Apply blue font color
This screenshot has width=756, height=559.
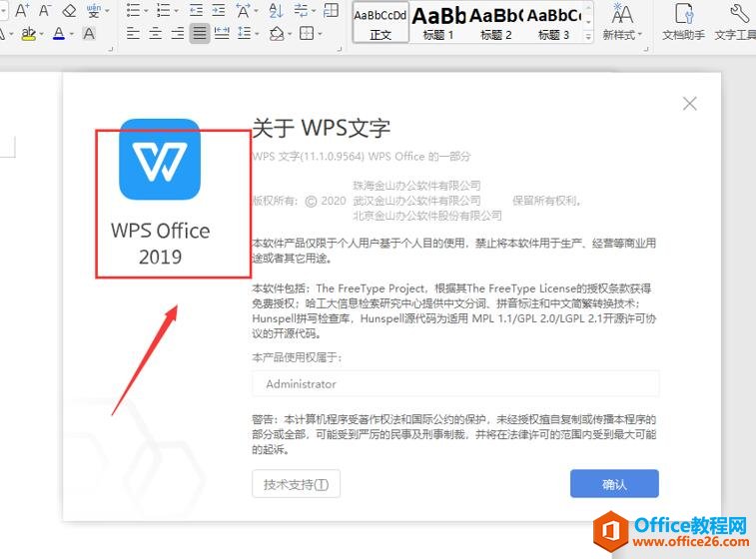click(59, 34)
